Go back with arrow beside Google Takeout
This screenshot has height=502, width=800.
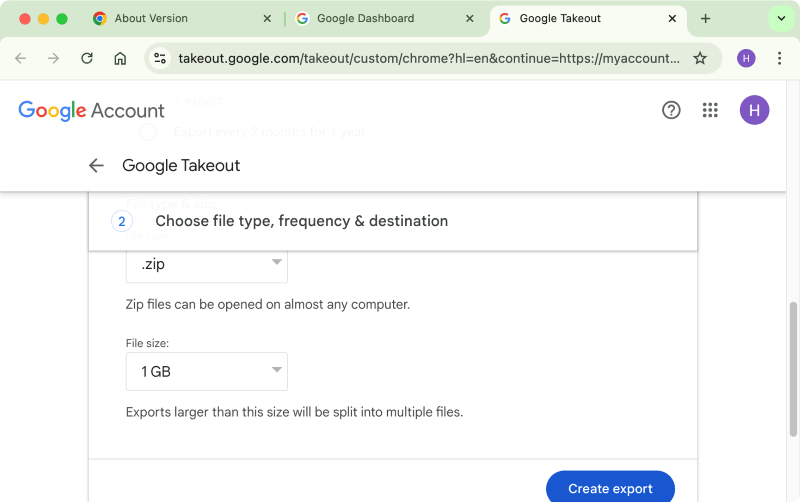click(x=96, y=165)
